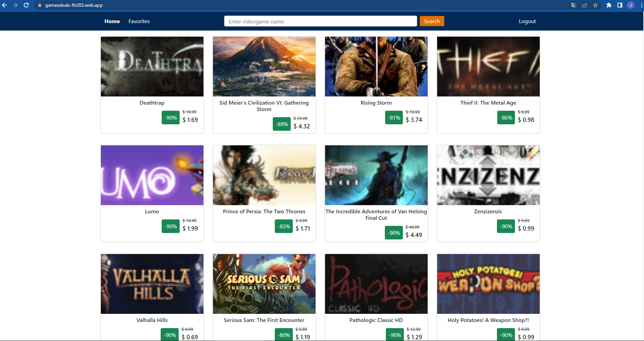Open the Chrome profile avatar
Image resolution: width=644 pixels, height=341 pixels.
[x=631, y=5]
